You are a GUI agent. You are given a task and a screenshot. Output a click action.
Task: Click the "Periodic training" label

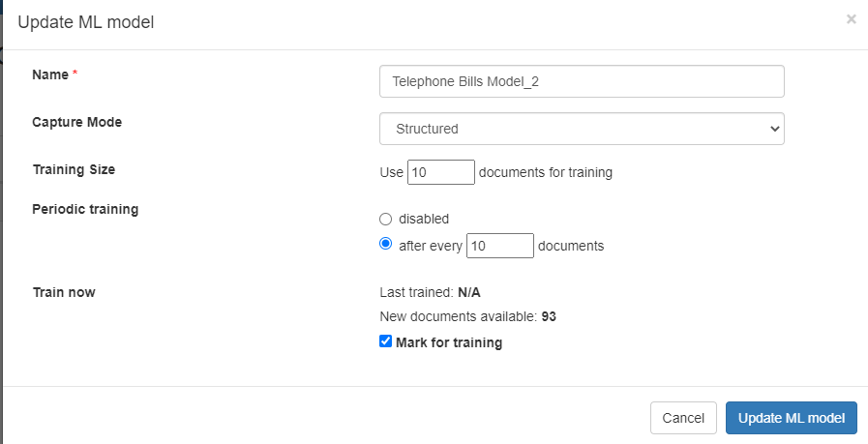click(85, 209)
